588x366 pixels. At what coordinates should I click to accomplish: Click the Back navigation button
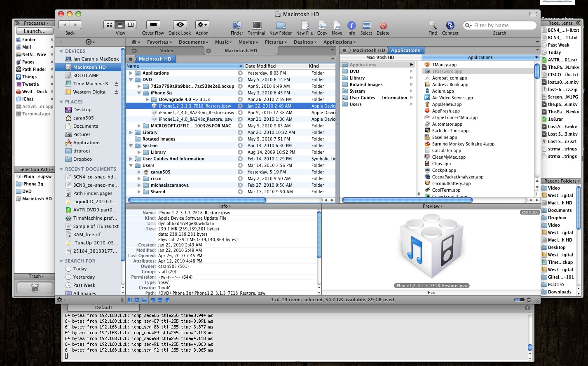(x=65, y=25)
